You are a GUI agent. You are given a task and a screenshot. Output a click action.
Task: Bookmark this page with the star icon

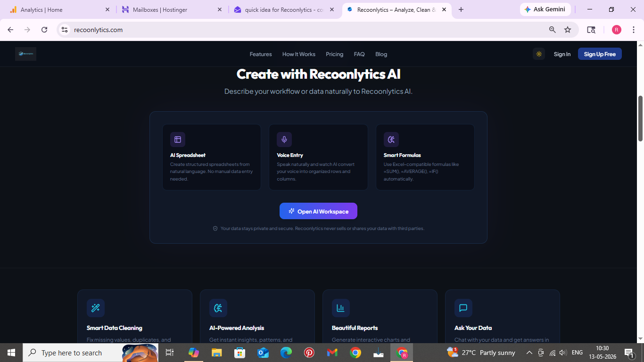coord(568,30)
